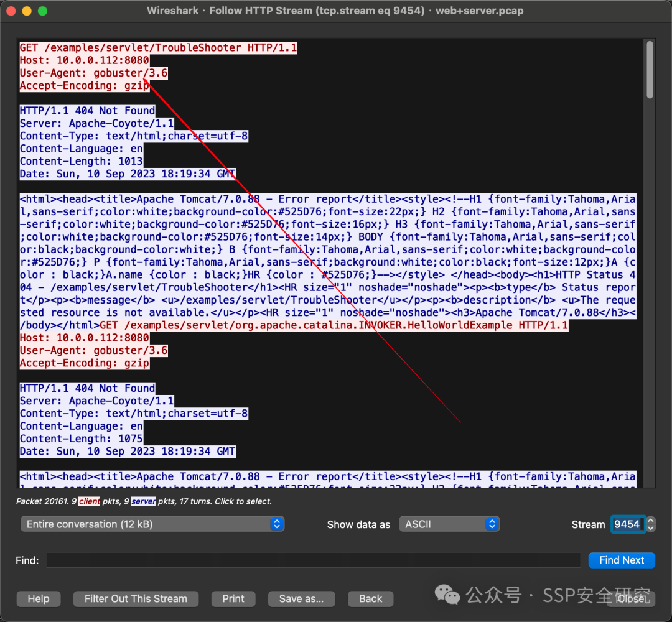Click the second HTTP/1.1 404 Not Found line
The height and width of the screenshot is (622, 672).
click(88, 388)
